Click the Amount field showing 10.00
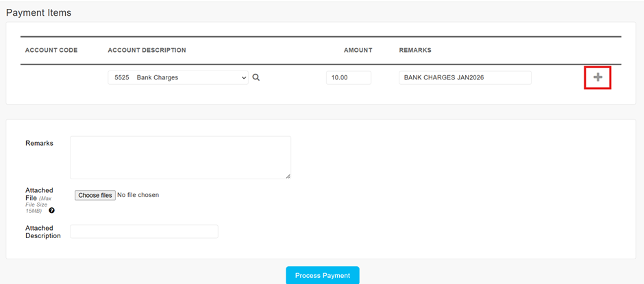644x284 pixels. (x=348, y=78)
